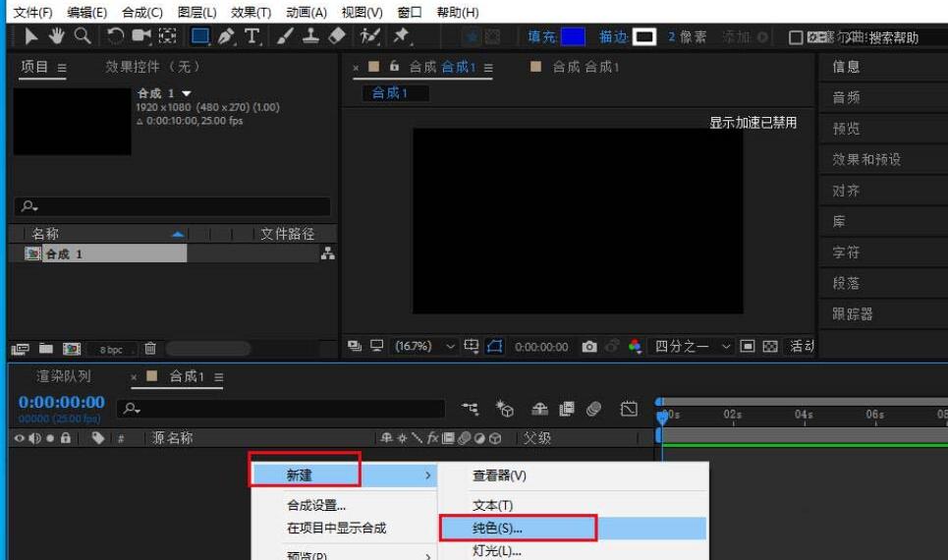The height and width of the screenshot is (560, 948).
Task: Select the Zoom magnifier tool
Action: [83, 36]
